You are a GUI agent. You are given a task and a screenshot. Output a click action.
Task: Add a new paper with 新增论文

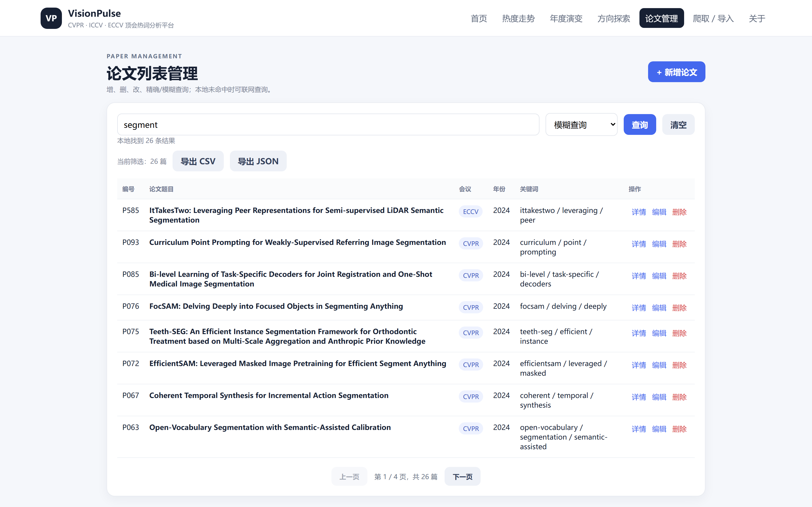tap(676, 72)
